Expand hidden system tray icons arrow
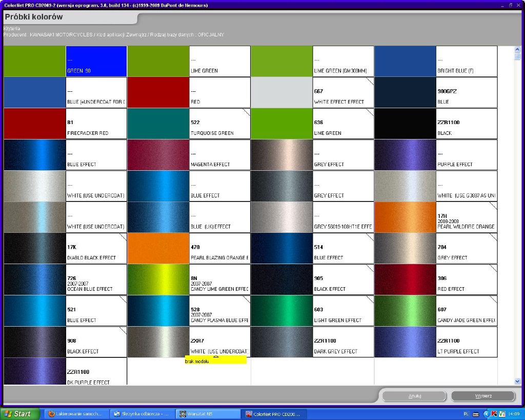This screenshot has height=420, width=525. (486, 414)
